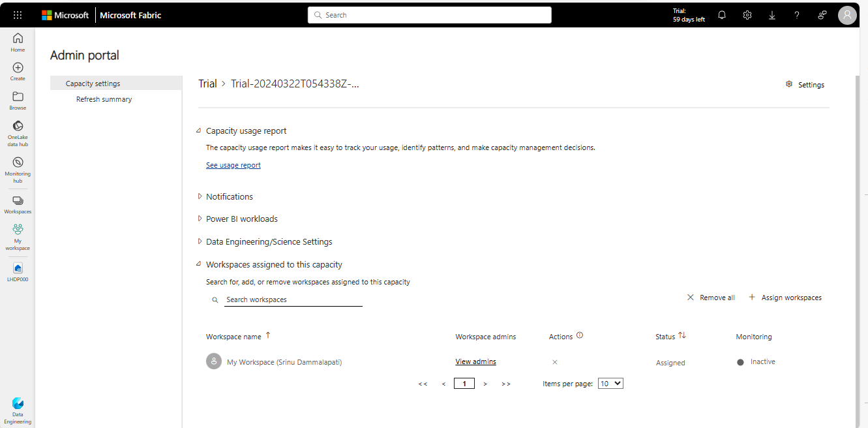Collapse the Capacity usage report section
This screenshot has height=428, width=868.
click(199, 130)
